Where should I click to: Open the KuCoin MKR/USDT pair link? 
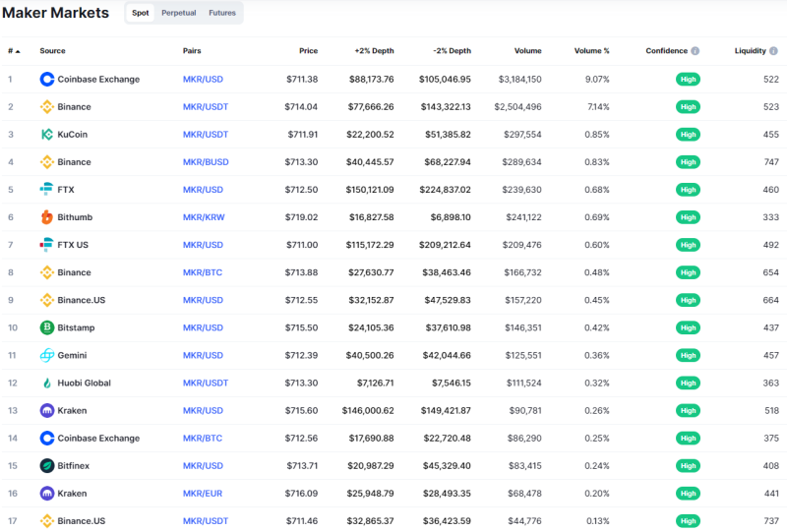tap(206, 135)
